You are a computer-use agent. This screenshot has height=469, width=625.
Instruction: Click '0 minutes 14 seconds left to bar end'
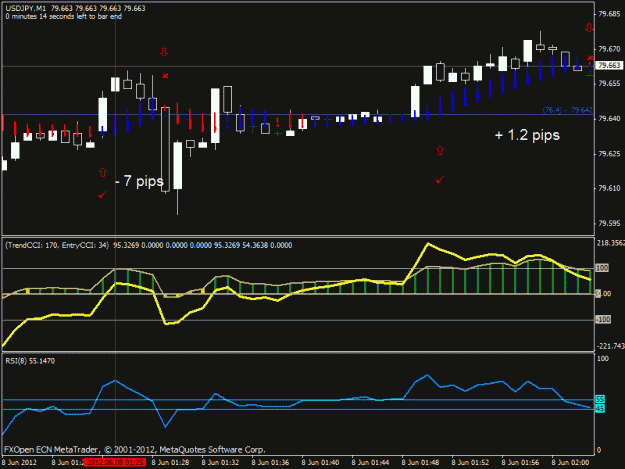(x=64, y=16)
